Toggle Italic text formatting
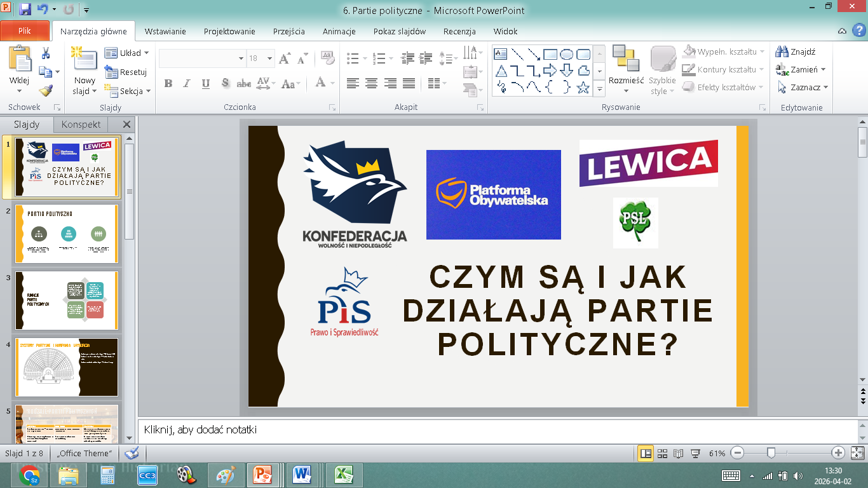 click(x=187, y=83)
